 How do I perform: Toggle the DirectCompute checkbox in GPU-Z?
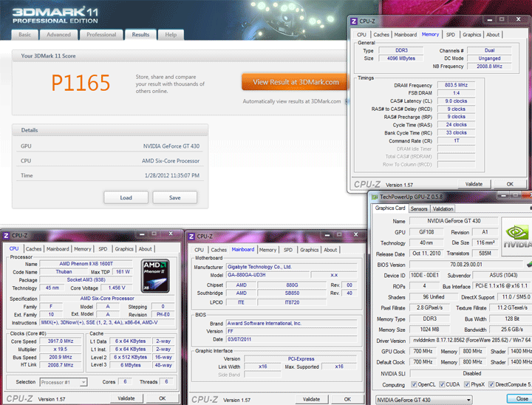tap(491, 384)
